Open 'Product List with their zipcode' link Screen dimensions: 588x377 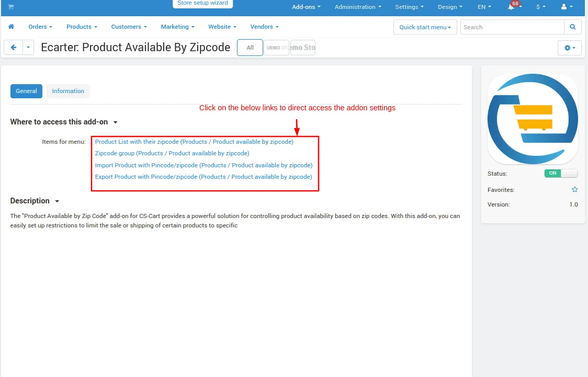[x=194, y=142]
